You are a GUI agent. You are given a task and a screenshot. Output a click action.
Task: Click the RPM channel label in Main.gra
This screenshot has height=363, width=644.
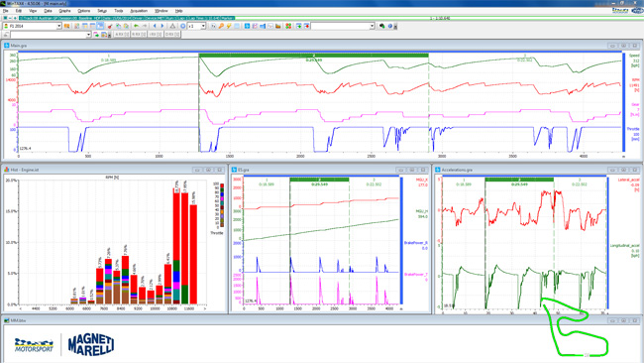[635, 80]
